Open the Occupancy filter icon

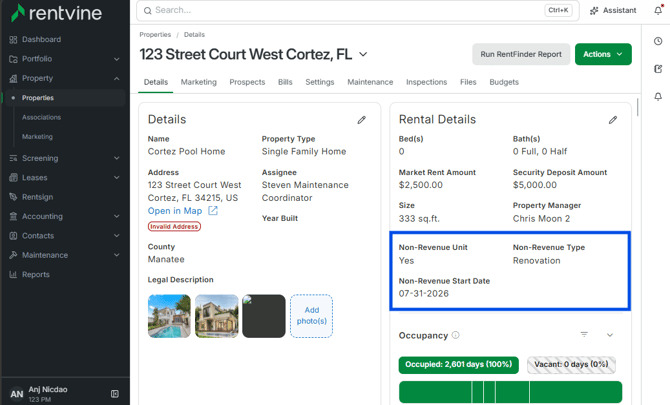584,335
